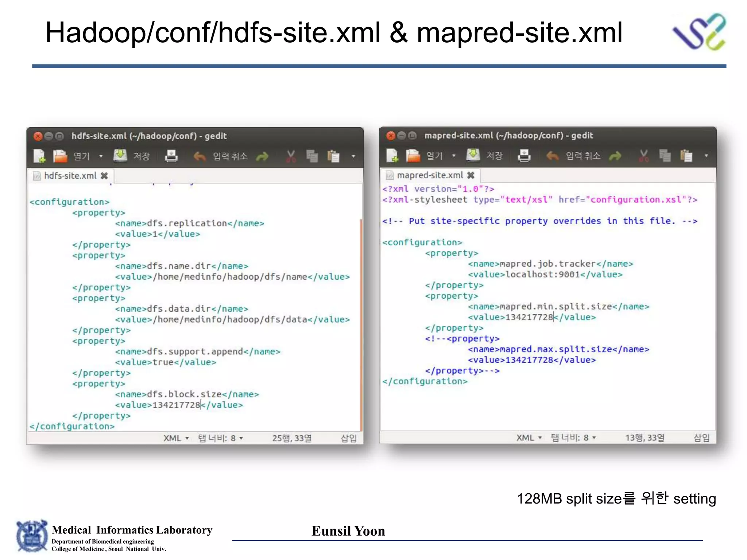The height and width of the screenshot is (560, 747).
Task: Click the /home/medinfo/hadoop/dfs/data value line
Action: pyautogui.click(x=232, y=319)
